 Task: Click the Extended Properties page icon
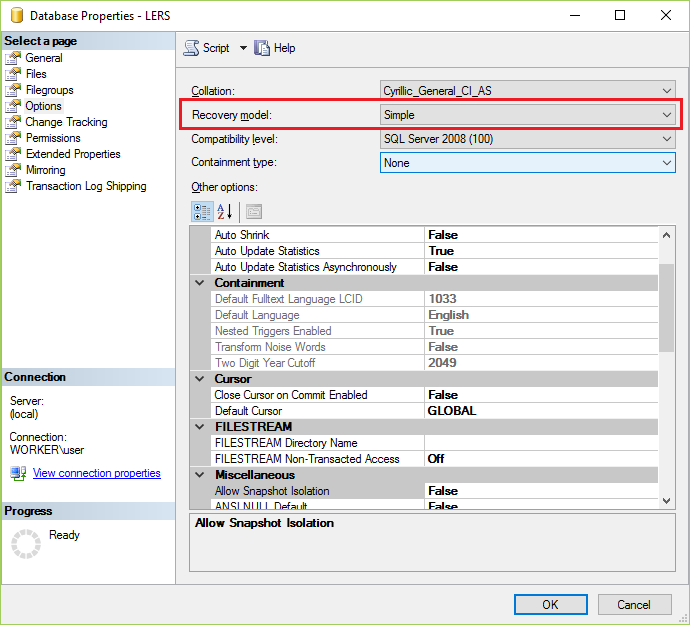tap(13, 154)
